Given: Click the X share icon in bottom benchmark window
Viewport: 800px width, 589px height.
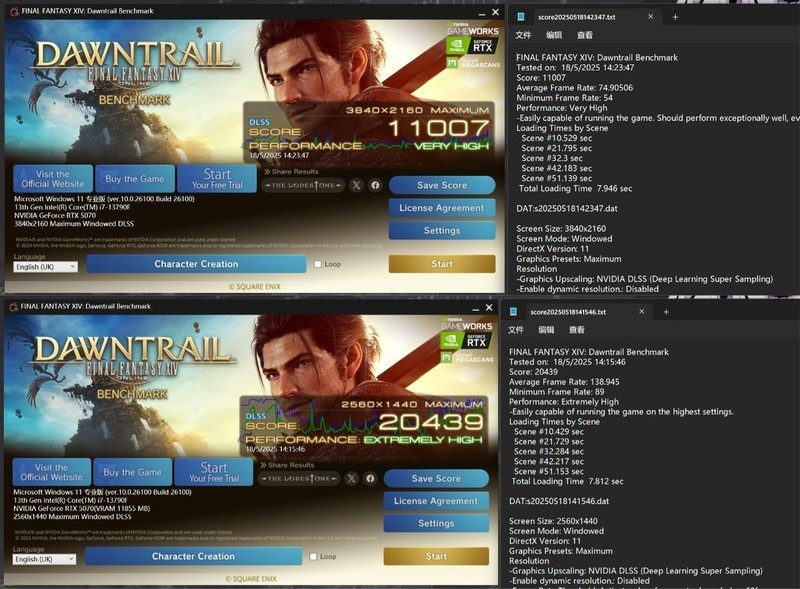Looking at the screenshot, I should pyautogui.click(x=352, y=478).
